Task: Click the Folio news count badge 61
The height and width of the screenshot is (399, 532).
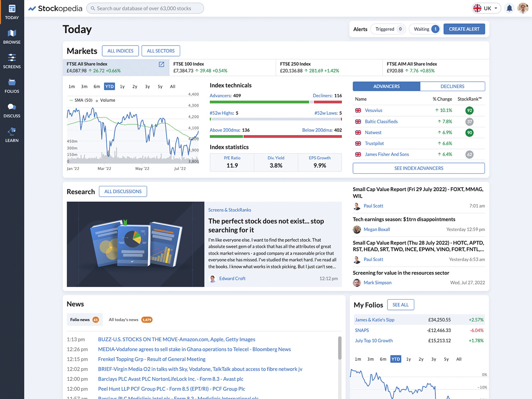Action: tap(96, 320)
